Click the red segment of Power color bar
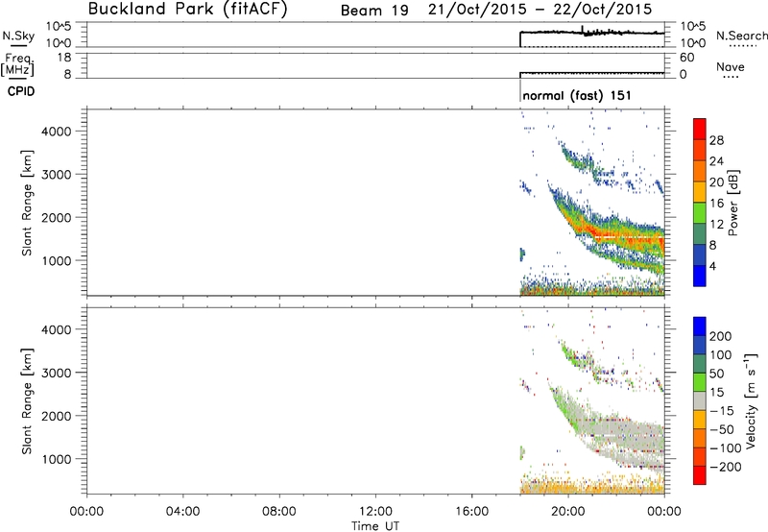This screenshot has width=768, height=532. click(700, 129)
